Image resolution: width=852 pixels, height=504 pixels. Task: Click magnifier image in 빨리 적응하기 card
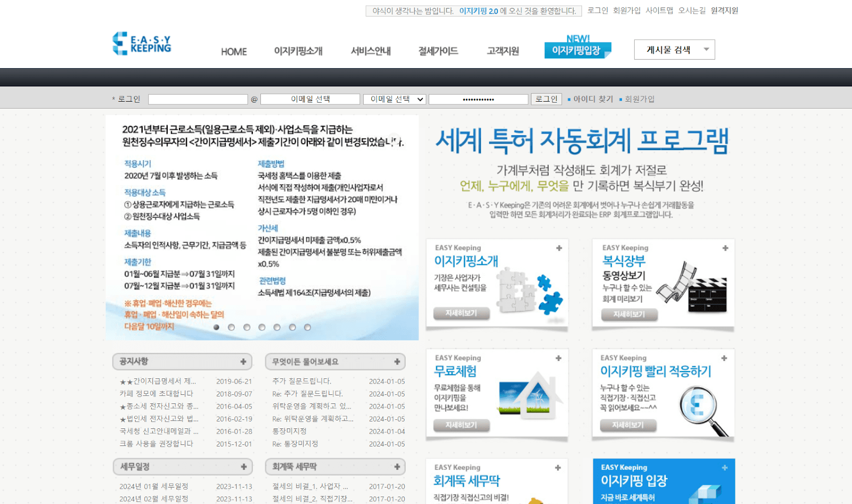tap(704, 410)
